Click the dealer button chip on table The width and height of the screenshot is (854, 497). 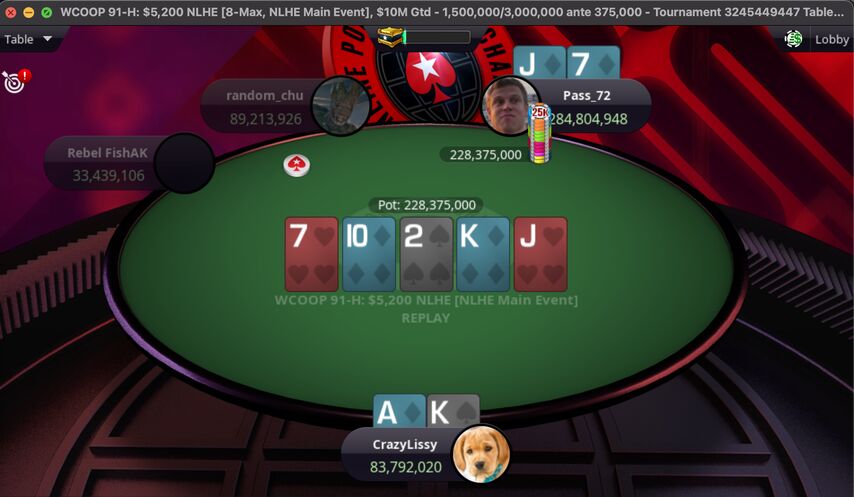297,165
